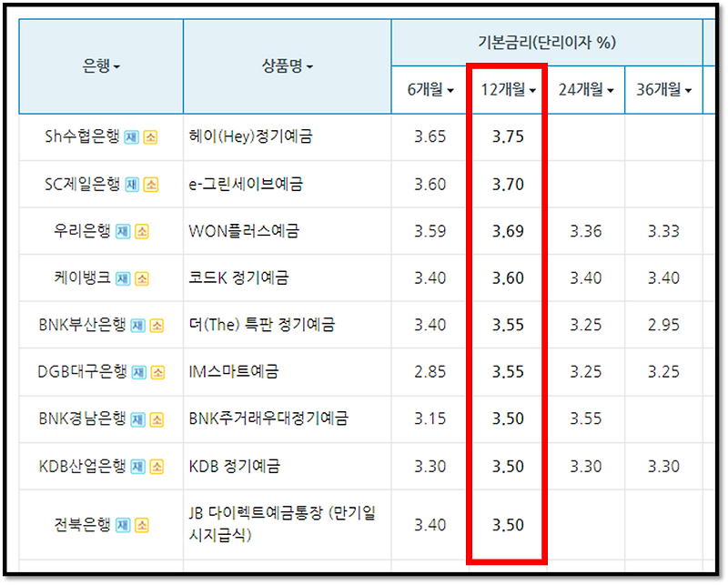
Task: Click the 3.60 12-month rate for 케이뱅크
Action: click(508, 278)
